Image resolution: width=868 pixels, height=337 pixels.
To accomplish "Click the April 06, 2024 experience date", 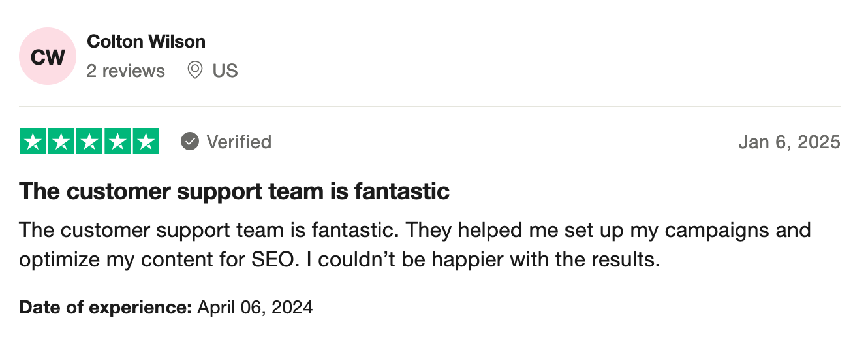I will point(255,307).
